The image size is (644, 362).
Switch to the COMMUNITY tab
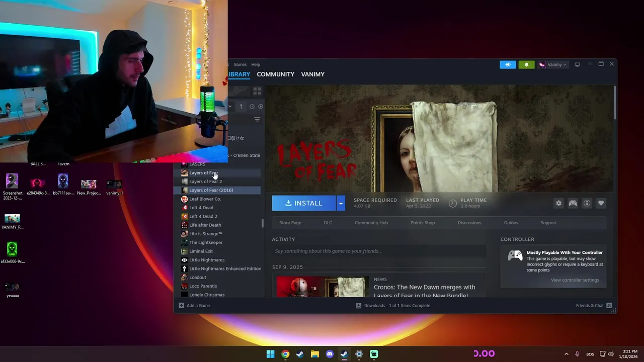tap(275, 74)
